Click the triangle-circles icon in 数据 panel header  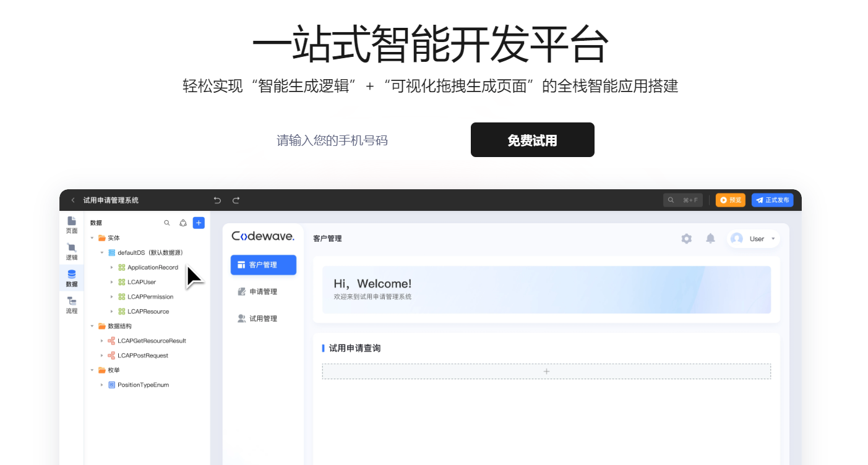[x=183, y=223]
